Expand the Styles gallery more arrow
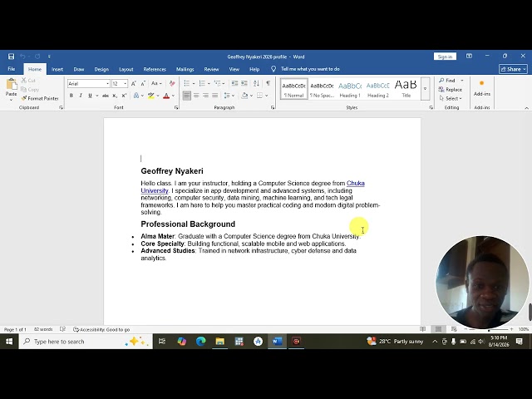The height and width of the screenshot is (399, 532). [425, 89]
